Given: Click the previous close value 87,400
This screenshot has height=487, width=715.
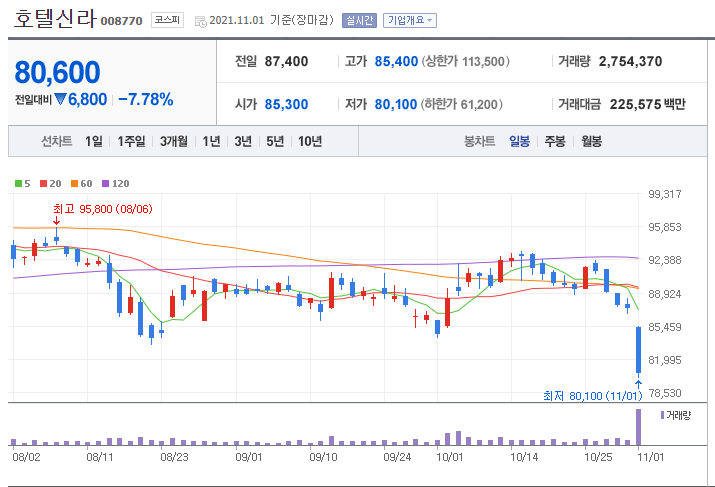Looking at the screenshot, I should pyautogui.click(x=286, y=61).
